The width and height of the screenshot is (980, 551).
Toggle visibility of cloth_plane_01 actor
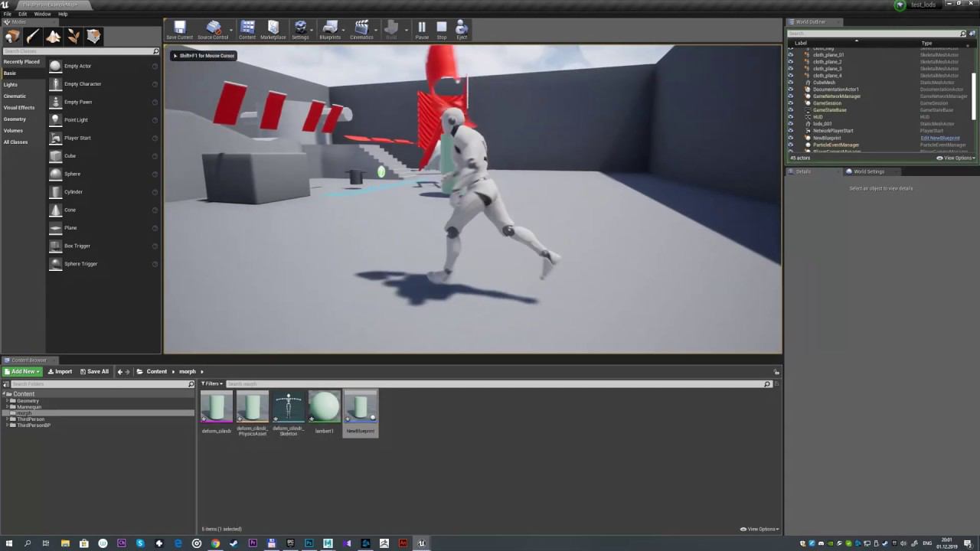(x=791, y=55)
